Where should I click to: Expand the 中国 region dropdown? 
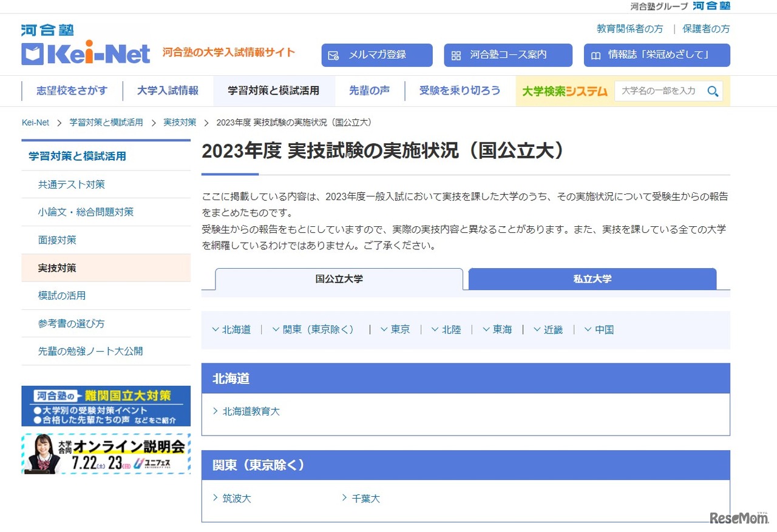click(x=599, y=329)
